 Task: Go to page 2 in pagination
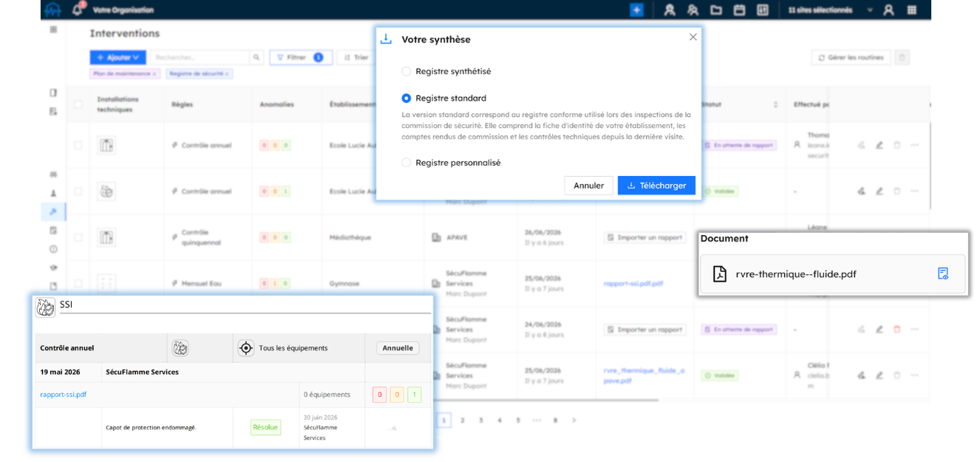click(x=463, y=420)
